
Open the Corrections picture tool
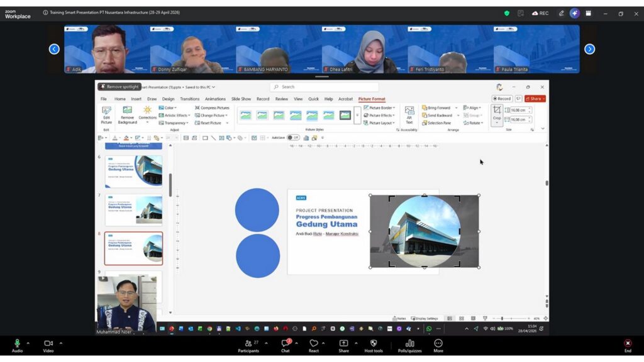click(147, 114)
